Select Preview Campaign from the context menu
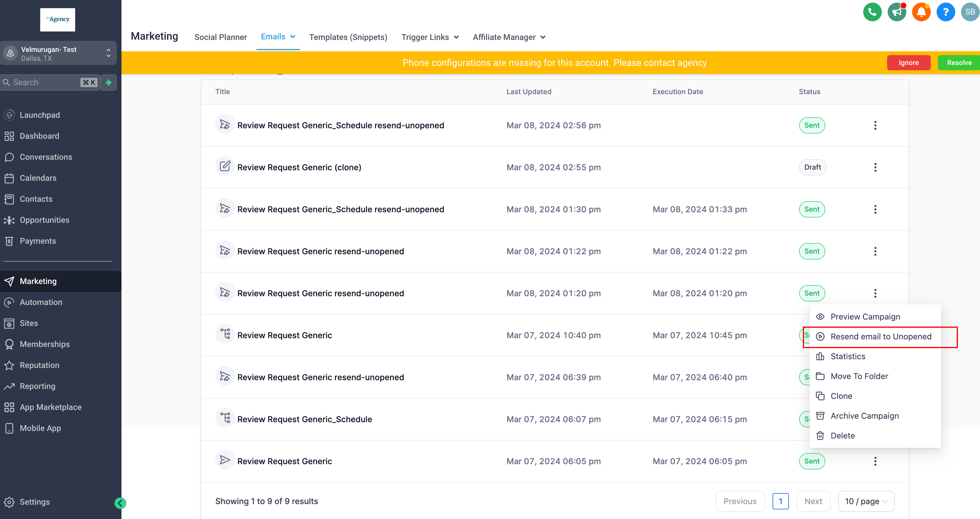Screen dimensions: 980x519 click(x=865, y=316)
